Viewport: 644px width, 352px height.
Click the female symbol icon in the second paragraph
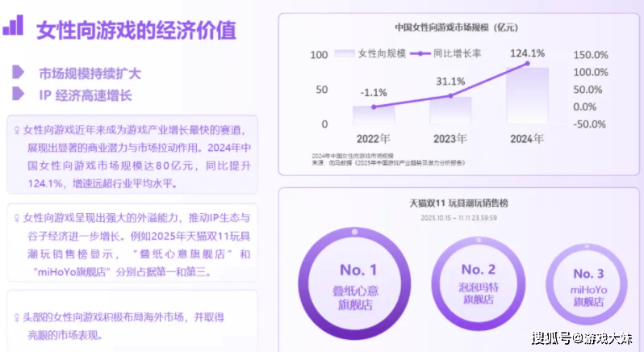click(16, 220)
